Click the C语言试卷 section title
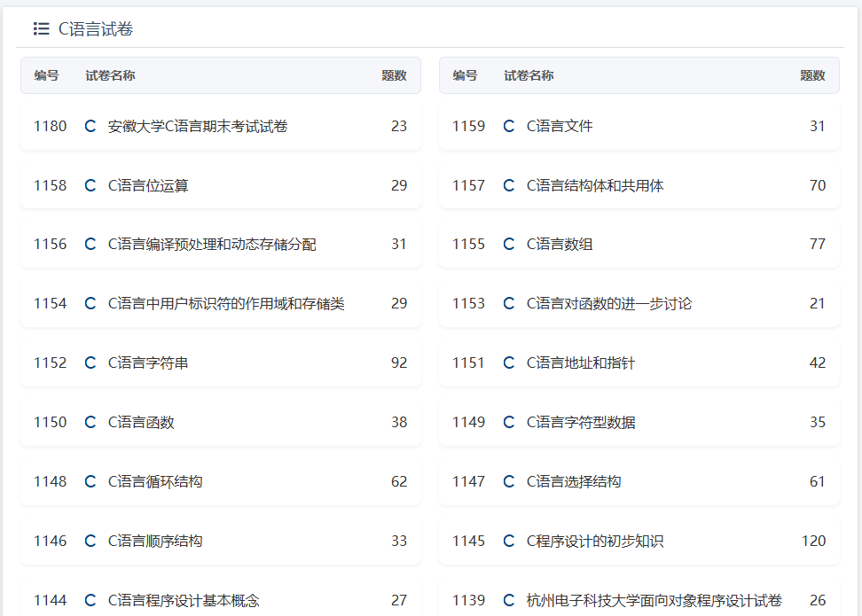This screenshot has height=616, width=862. pyautogui.click(x=96, y=28)
